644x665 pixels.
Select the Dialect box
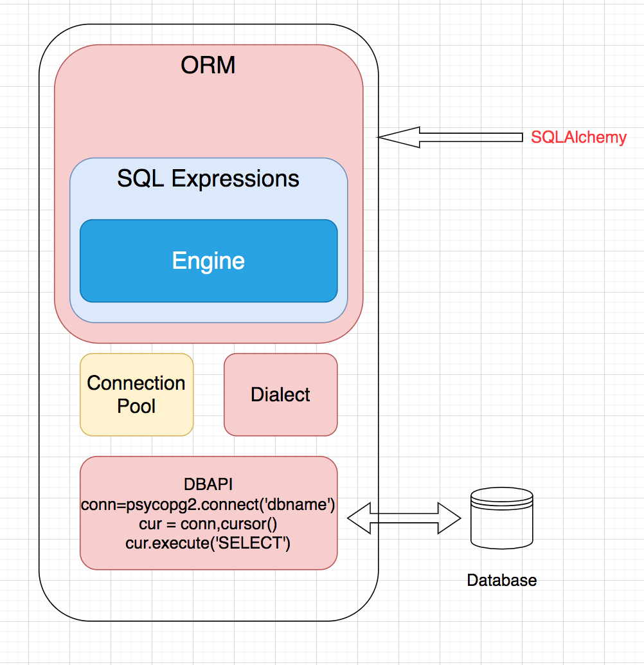point(280,394)
